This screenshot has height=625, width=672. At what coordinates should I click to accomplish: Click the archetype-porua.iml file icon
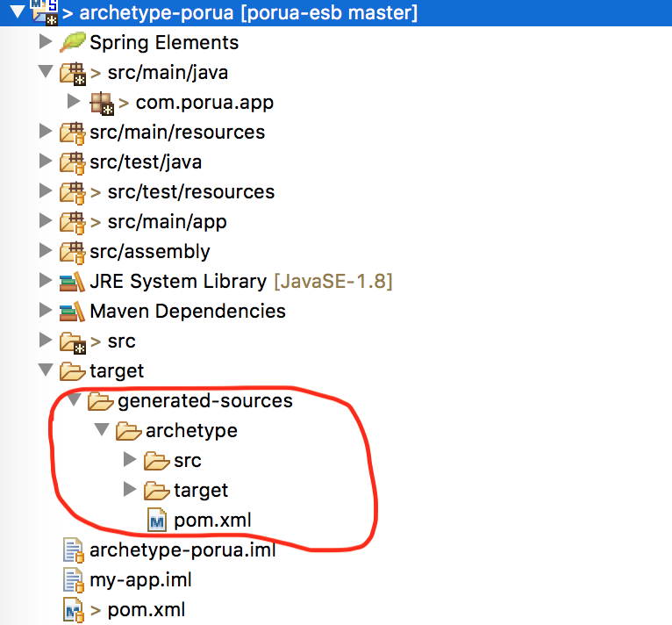(73, 550)
